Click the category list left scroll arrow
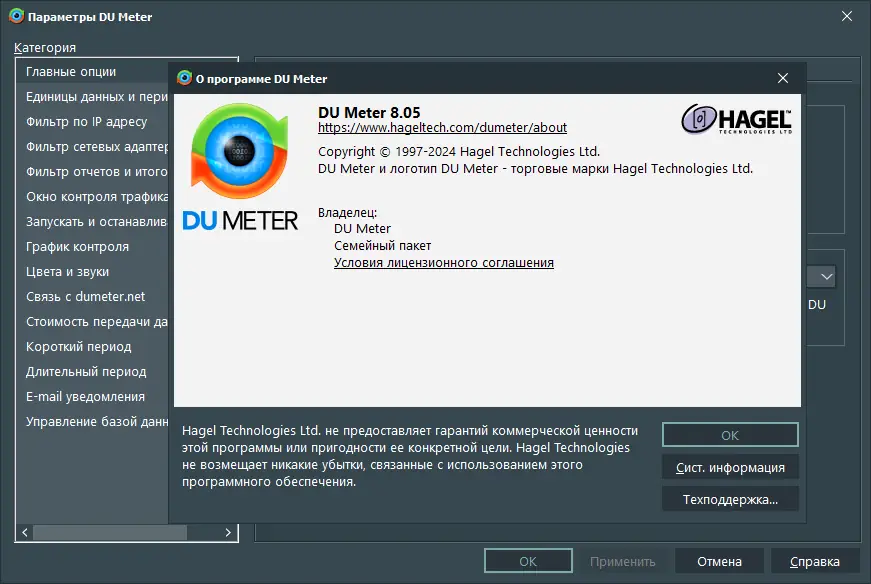 (x=25, y=532)
